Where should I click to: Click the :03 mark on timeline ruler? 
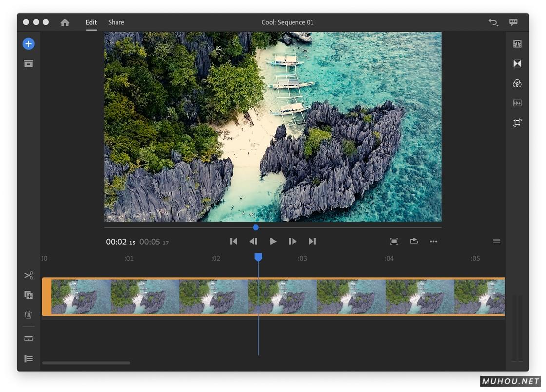pos(302,258)
